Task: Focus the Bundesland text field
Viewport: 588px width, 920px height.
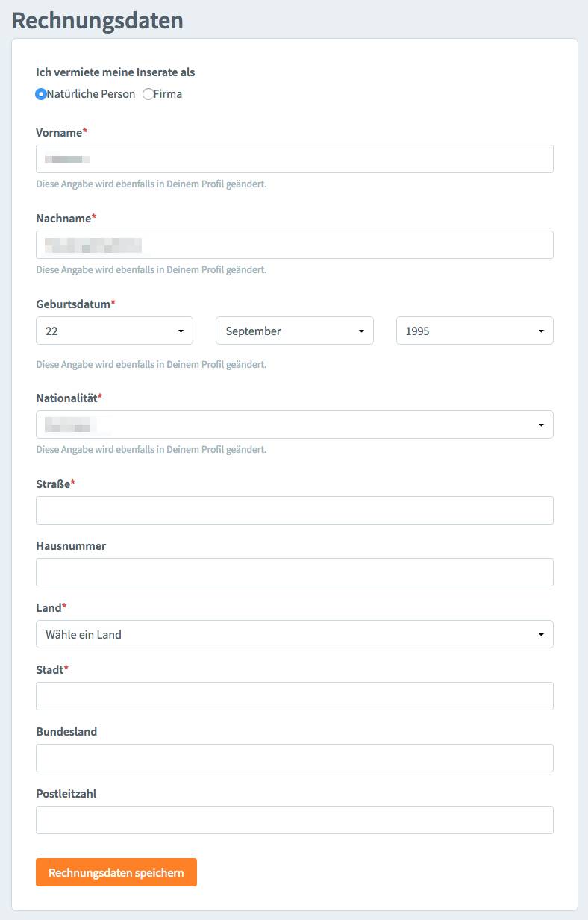Action: click(x=295, y=758)
